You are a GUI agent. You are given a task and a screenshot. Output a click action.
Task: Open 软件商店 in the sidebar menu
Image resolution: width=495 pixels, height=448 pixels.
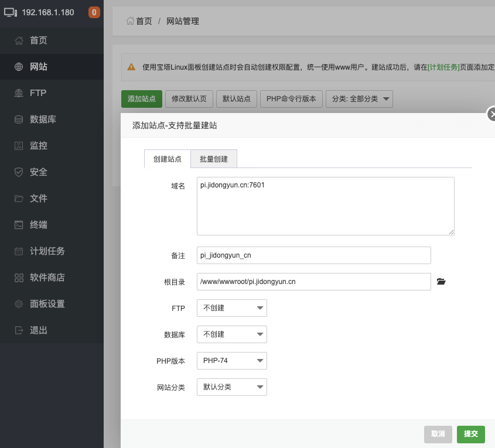pyautogui.click(x=52, y=278)
